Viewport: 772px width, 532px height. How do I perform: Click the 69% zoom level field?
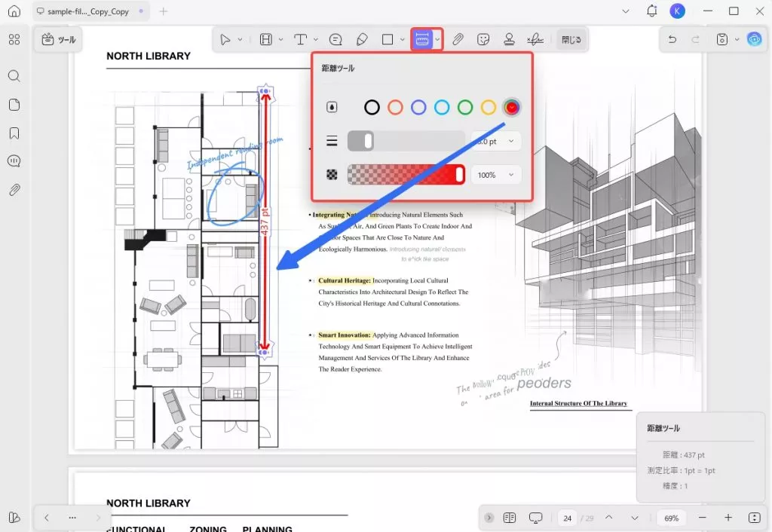(x=672, y=518)
